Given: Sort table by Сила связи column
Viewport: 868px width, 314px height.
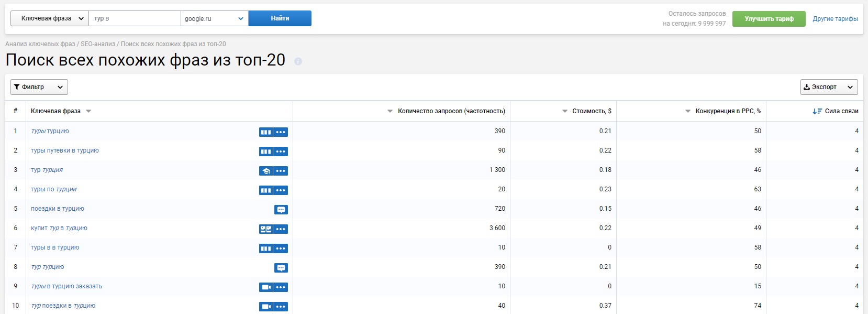Looking at the screenshot, I should pos(841,111).
